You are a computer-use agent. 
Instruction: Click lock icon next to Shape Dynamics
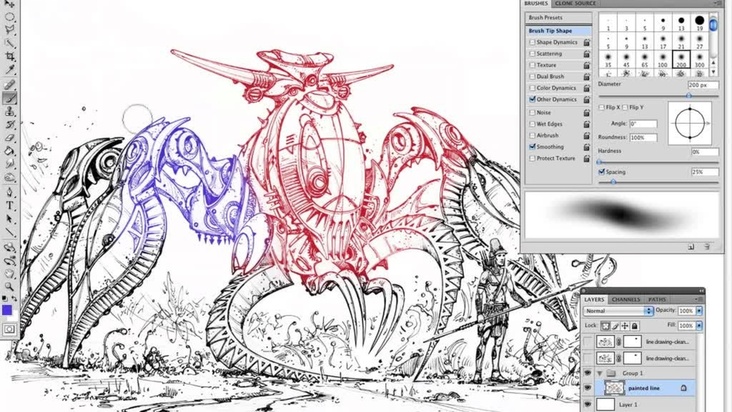587,42
